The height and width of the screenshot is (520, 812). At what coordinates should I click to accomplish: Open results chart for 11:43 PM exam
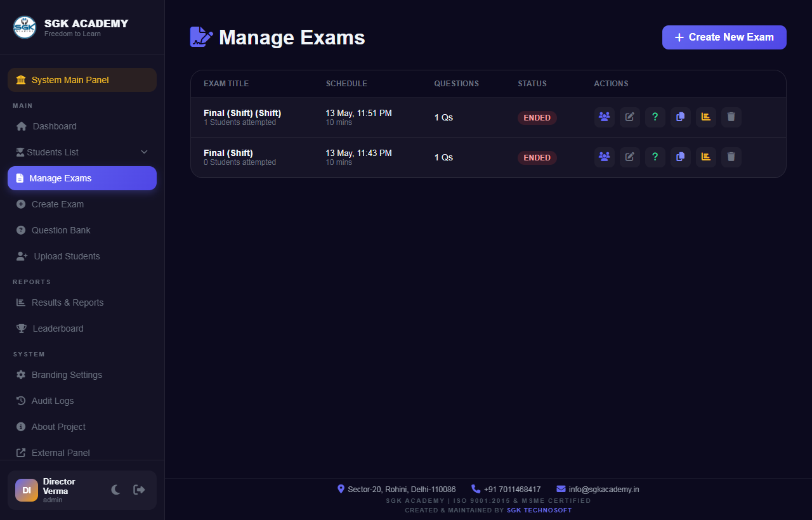[x=706, y=157]
